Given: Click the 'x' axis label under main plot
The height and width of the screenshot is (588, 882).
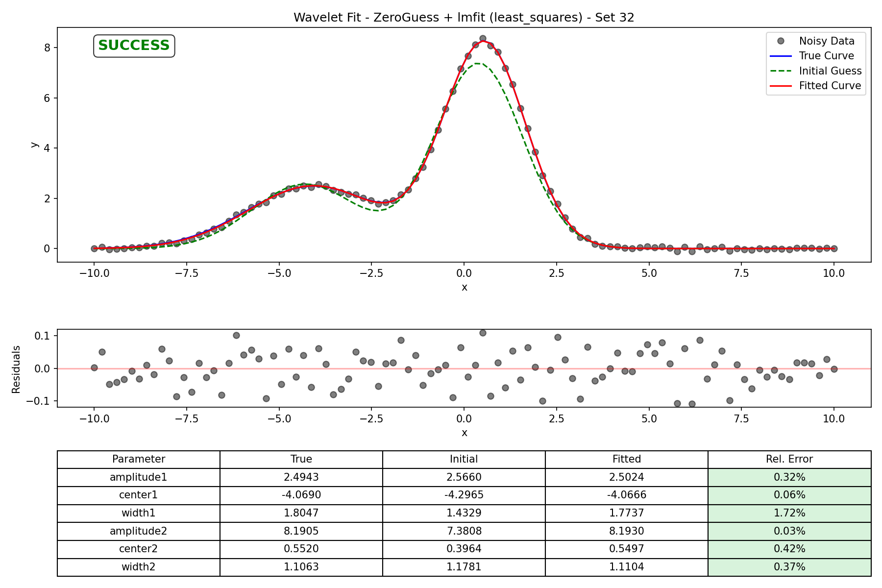Looking at the screenshot, I should click(464, 288).
